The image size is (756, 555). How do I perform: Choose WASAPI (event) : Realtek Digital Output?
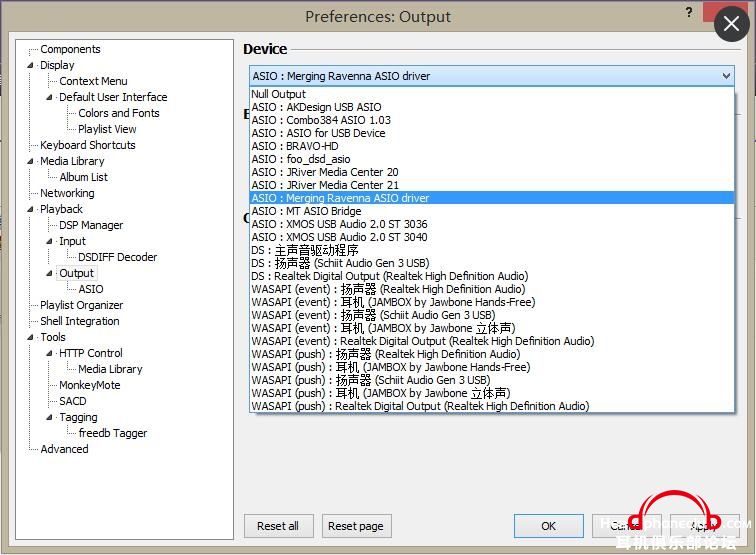492,341
